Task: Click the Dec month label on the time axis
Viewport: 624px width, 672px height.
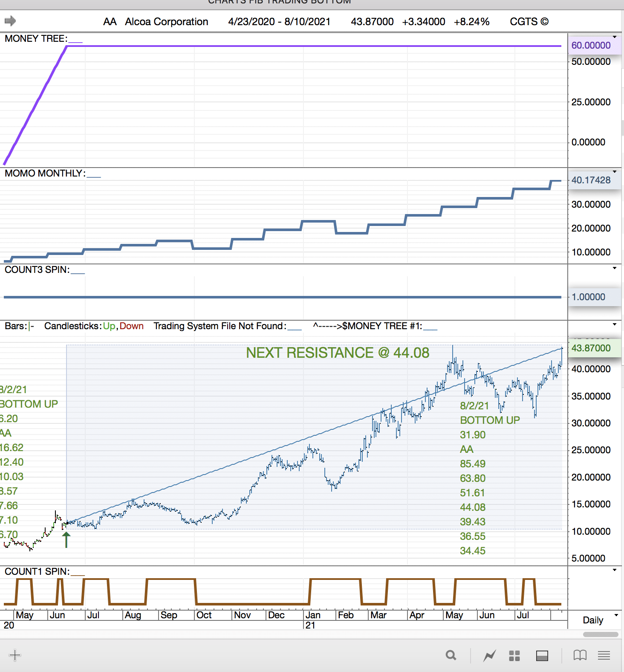Action: [276, 615]
